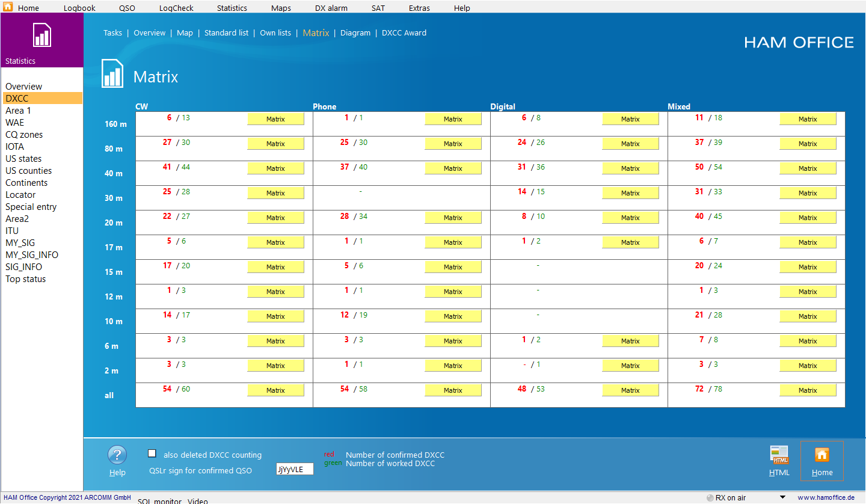Image resolution: width=866 pixels, height=504 pixels.
Task: Select Locator in the sidebar
Action: (20, 195)
